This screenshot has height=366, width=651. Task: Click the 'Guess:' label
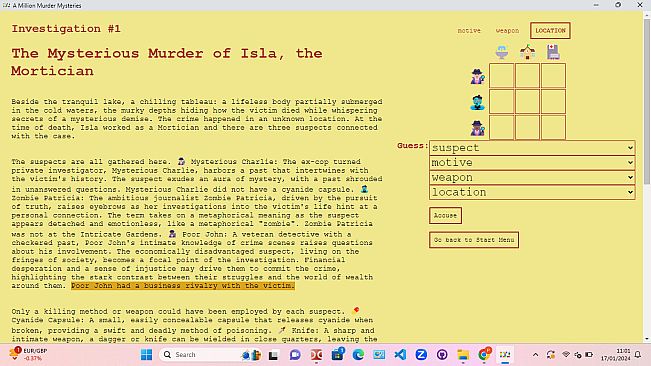click(412, 146)
